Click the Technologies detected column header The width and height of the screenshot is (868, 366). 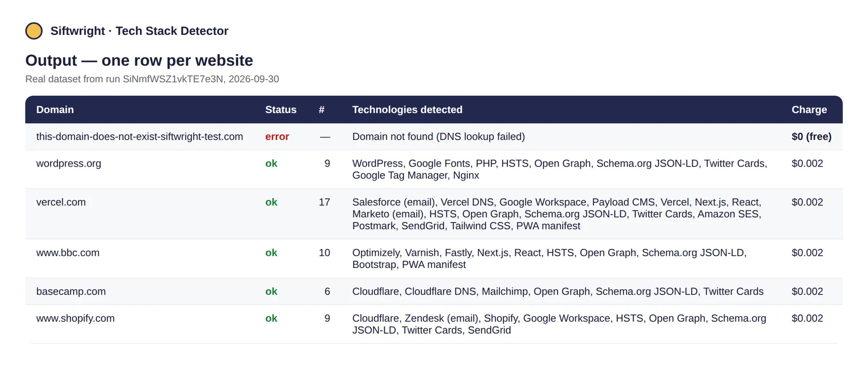(x=407, y=110)
